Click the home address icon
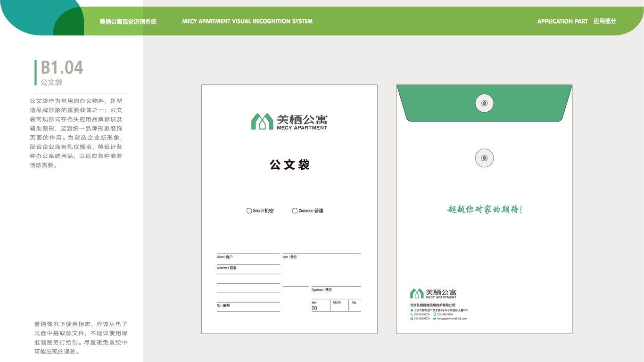Screen dimensions: 644x362 tap(412, 310)
